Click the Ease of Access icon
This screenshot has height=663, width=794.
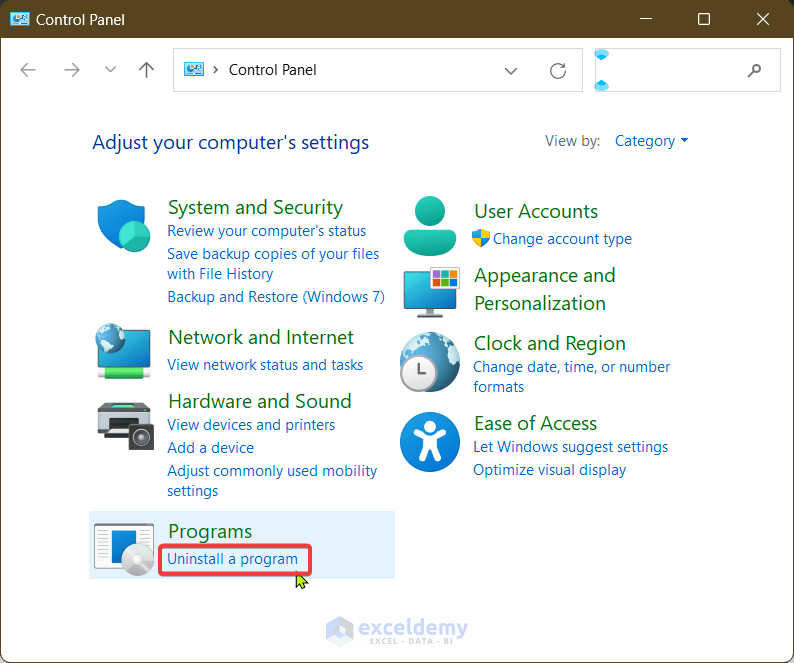point(430,442)
